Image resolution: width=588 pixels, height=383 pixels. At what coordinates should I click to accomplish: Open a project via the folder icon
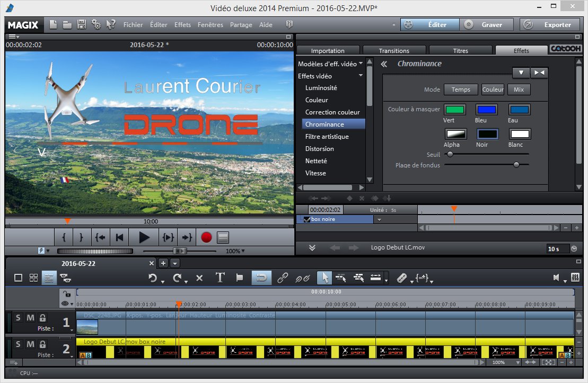67,25
